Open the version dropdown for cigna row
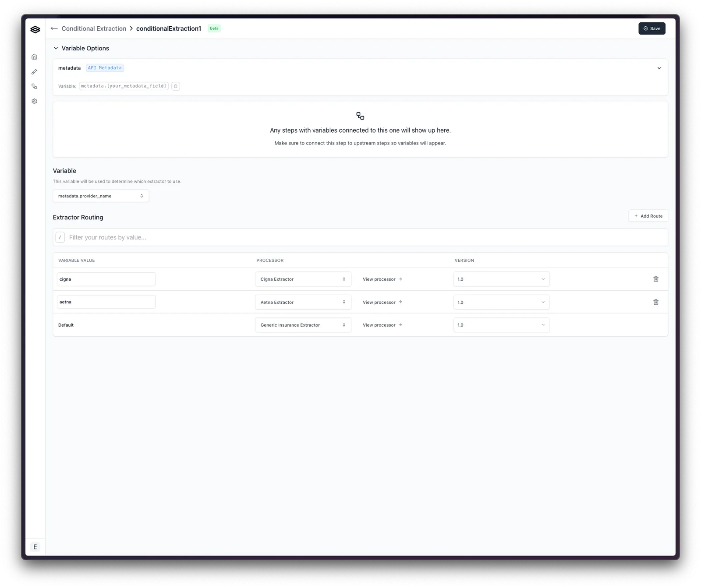This screenshot has height=588, width=701. [x=501, y=279]
